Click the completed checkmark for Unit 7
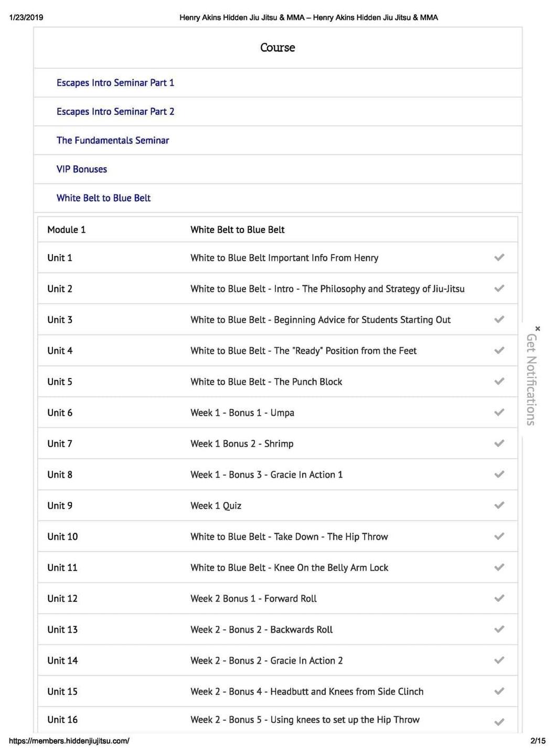 pos(499,443)
